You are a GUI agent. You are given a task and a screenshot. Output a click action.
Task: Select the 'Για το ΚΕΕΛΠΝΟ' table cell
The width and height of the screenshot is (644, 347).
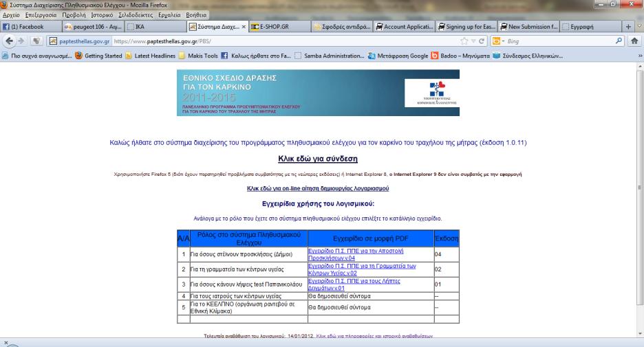pos(249,308)
